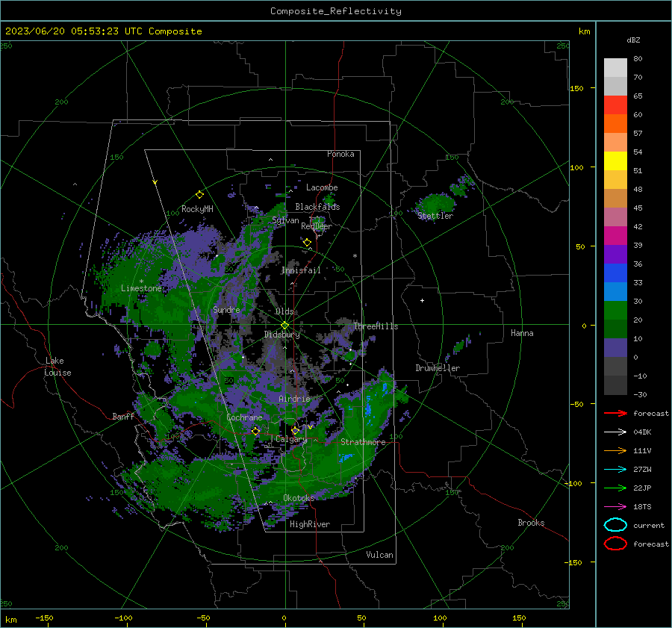The image size is (672, 628).
Task: Select the Blackfalds label
Action: click(317, 207)
